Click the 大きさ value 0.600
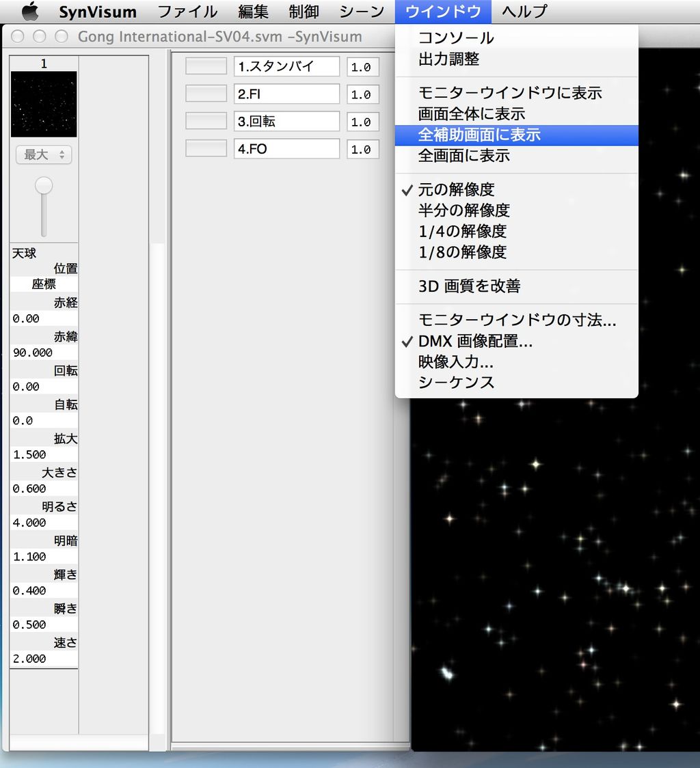This screenshot has height=768, width=700. tap(44, 489)
